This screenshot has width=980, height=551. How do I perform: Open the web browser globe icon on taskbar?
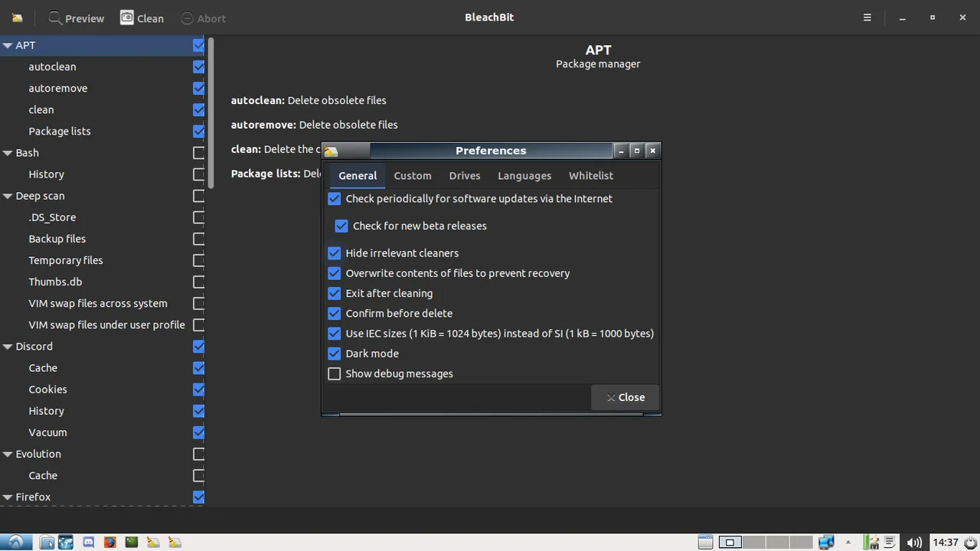click(66, 542)
